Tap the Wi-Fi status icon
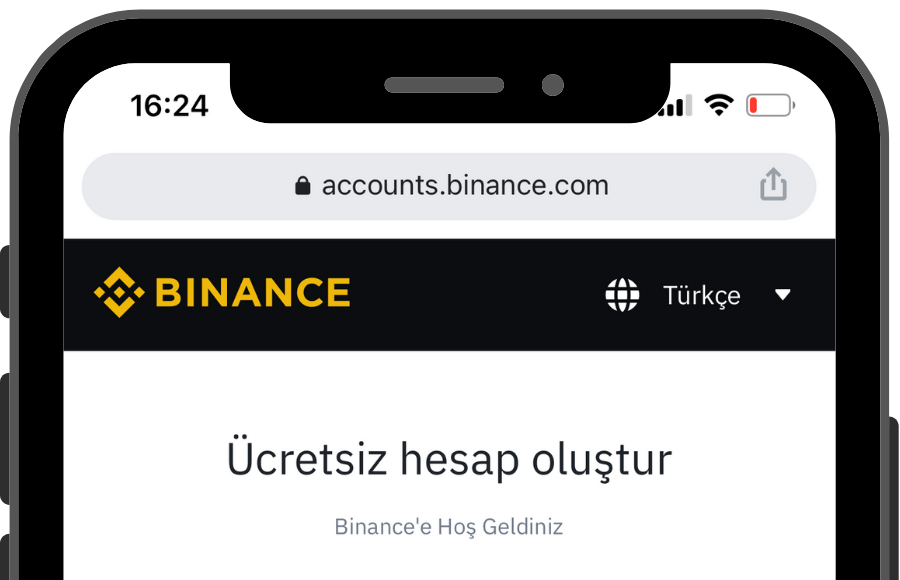 [719, 105]
